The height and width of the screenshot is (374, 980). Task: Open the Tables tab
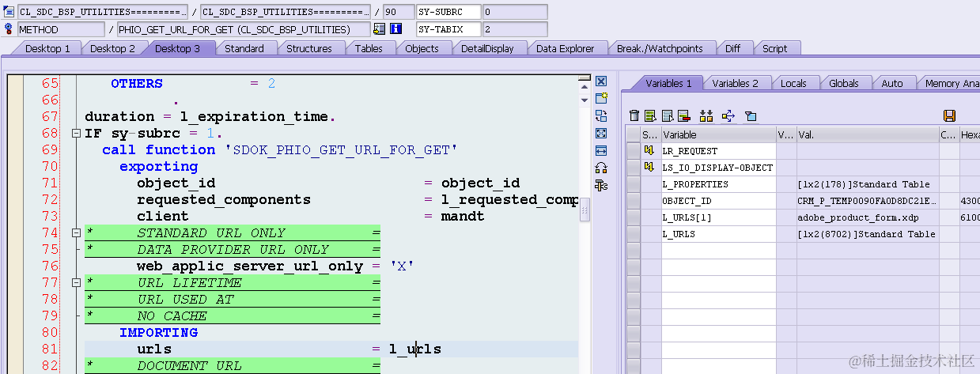(369, 48)
